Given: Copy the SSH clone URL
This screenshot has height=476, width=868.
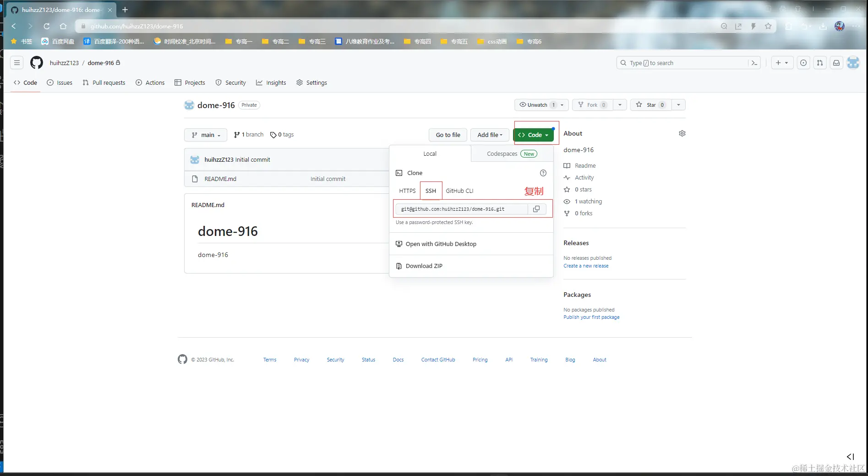Looking at the screenshot, I should pyautogui.click(x=536, y=209).
